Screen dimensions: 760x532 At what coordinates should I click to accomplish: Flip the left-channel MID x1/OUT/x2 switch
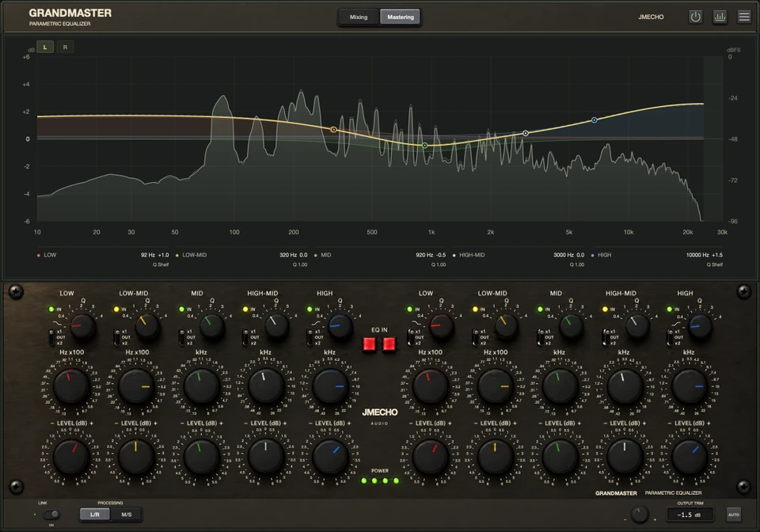point(181,337)
